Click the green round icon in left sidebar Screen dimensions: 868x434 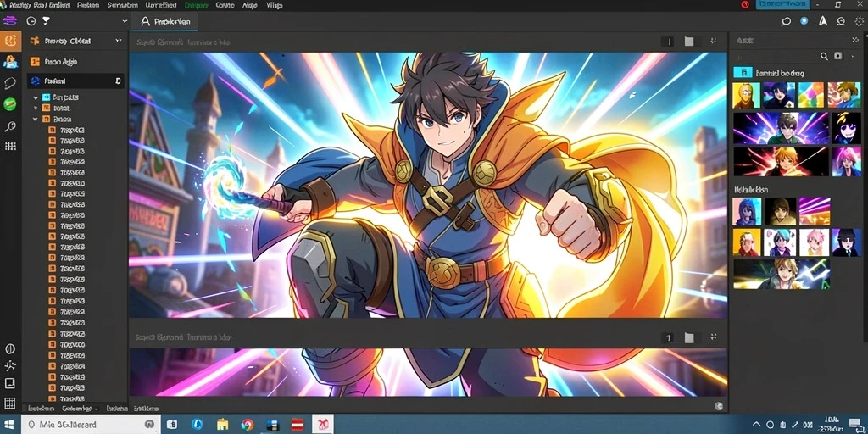click(10, 104)
